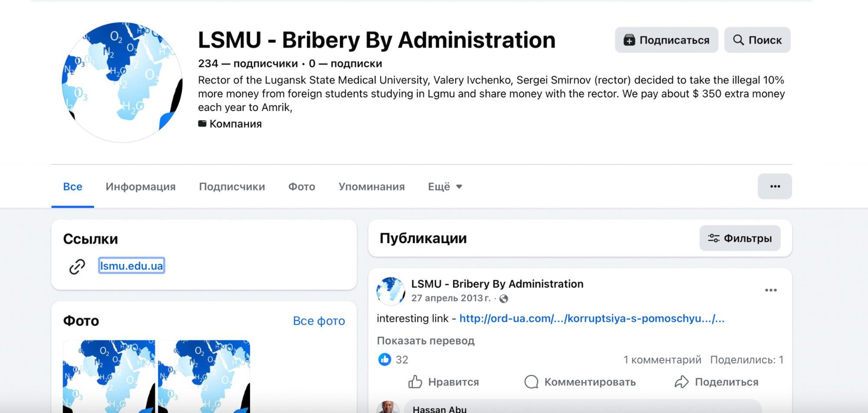Open the first photo thumbnail

109,377
